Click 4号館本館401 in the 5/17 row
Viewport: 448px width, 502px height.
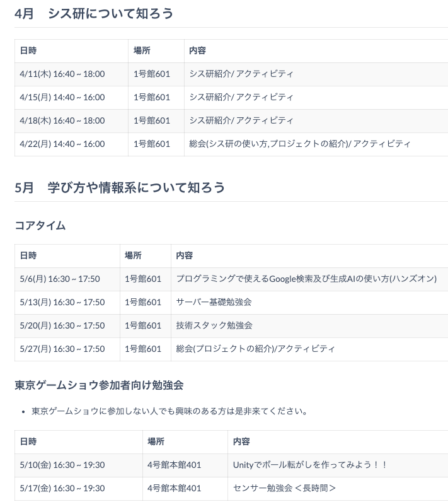tap(174, 488)
